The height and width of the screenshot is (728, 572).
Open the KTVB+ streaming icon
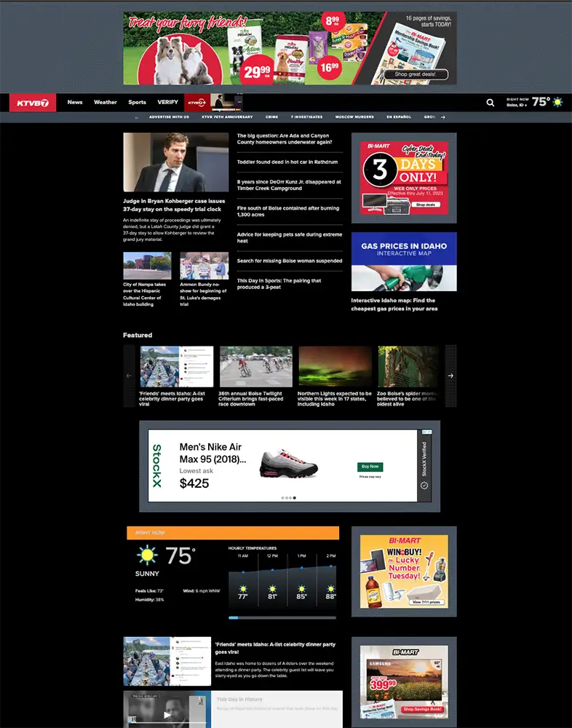tap(197, 103)
